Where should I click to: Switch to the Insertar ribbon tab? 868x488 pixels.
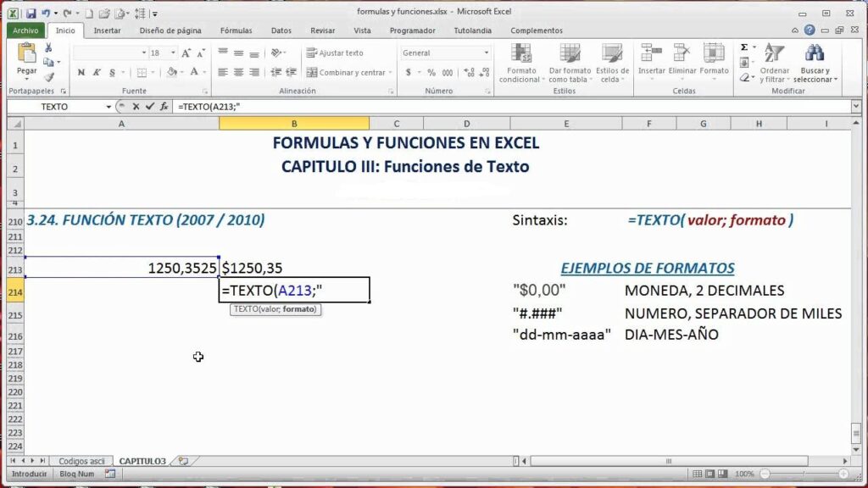coord(108,31)
